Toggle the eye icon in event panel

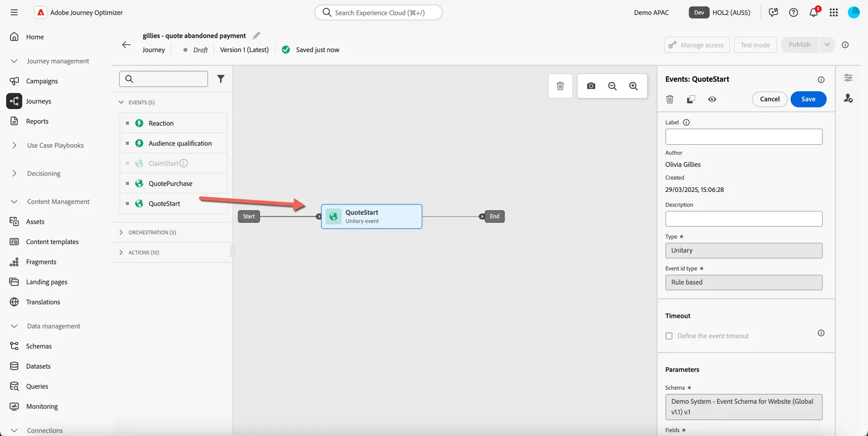tap(712, 99)
